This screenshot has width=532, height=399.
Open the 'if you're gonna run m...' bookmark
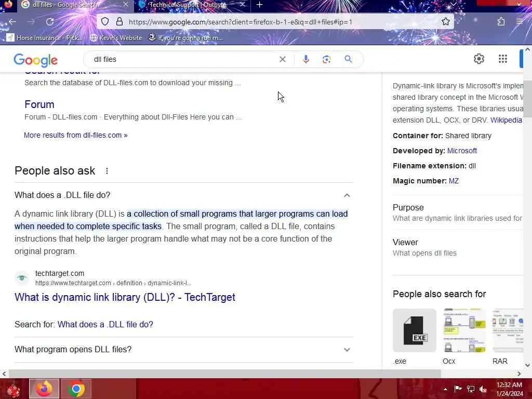click(185, 37)
